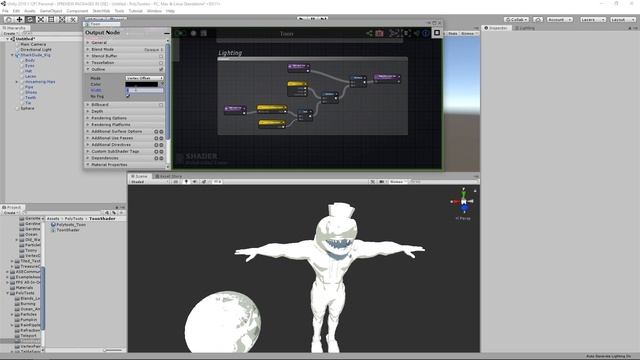Select PolyTools_Toon material asset
The width and height of the screenshot is (640, 360).
(68, 224)
